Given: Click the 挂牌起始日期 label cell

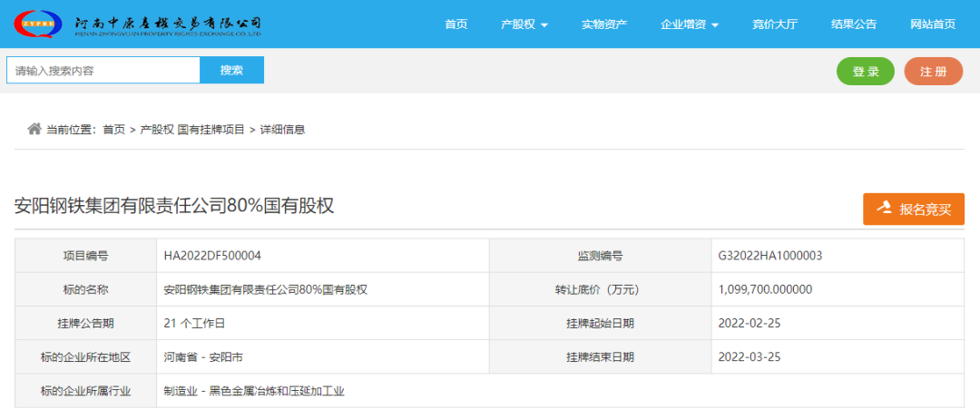Looking at the screenshot, I should pyautogui.click(x=600, y=323).
